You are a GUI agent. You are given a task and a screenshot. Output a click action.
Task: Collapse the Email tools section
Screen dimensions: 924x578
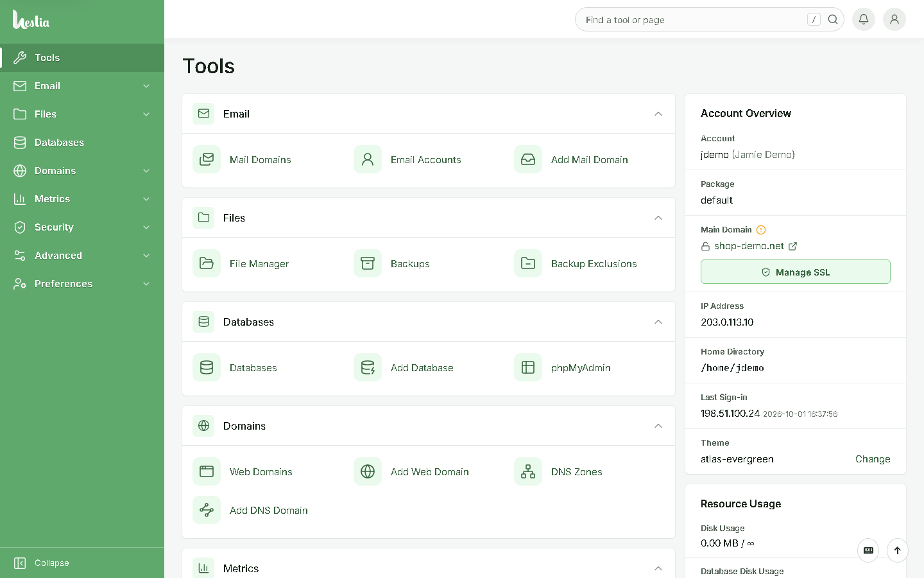(x=658, y=114)
